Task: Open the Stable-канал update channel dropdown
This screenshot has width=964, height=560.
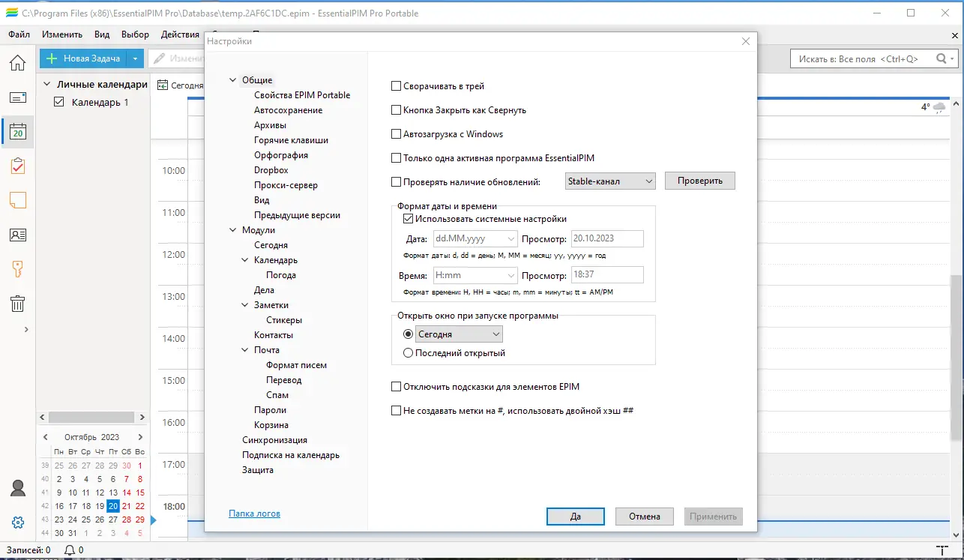Action: [610, 181]
